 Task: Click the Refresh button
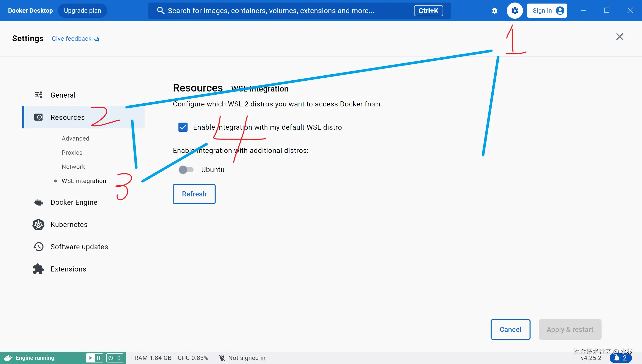(x=194, y=194)
